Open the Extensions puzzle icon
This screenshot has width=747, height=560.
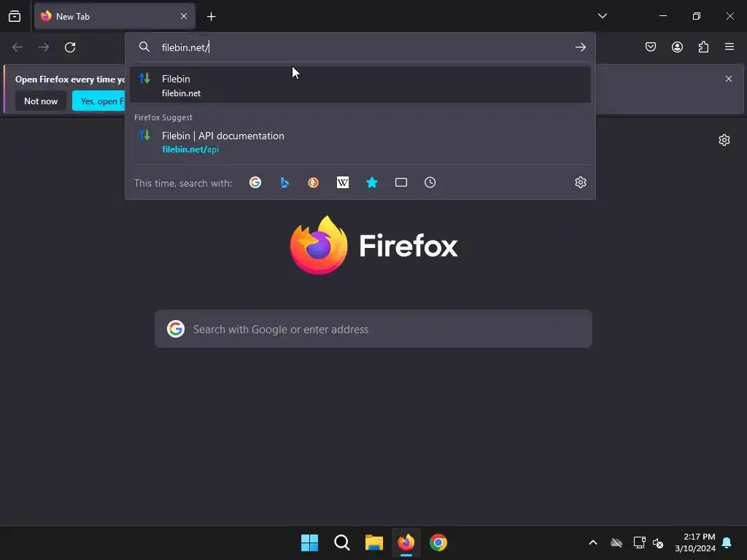coord(703,47)
